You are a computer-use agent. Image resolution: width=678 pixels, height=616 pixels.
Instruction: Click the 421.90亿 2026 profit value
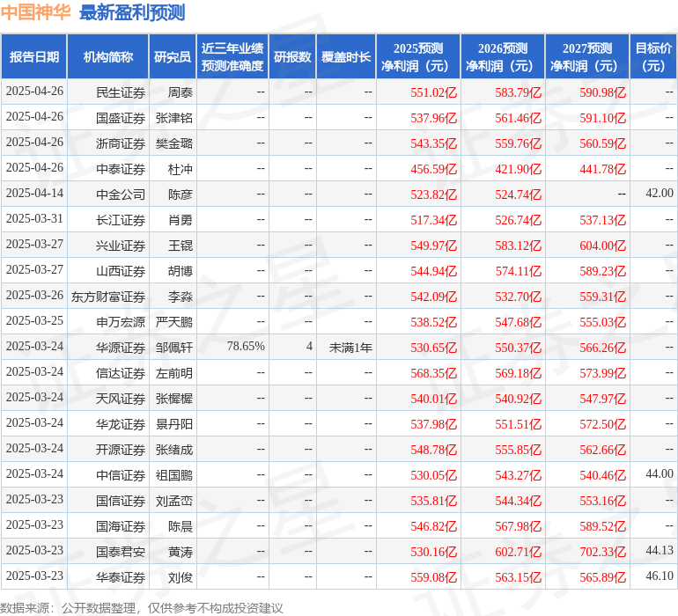pyautogui.click(x=518, y=169)
